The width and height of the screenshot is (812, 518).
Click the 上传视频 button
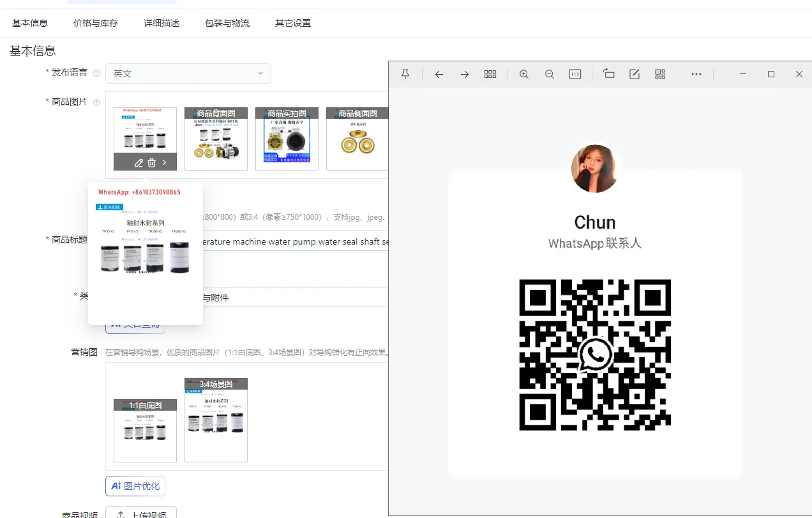tap(141, 513)
